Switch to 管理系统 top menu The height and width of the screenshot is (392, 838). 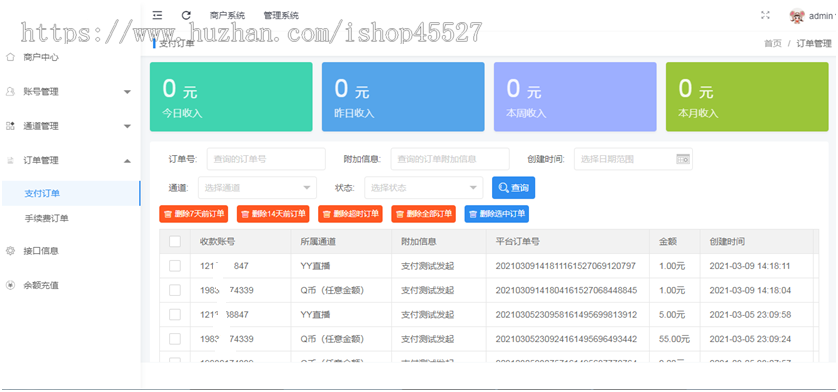pyautogui.click(x=281, y=16)
